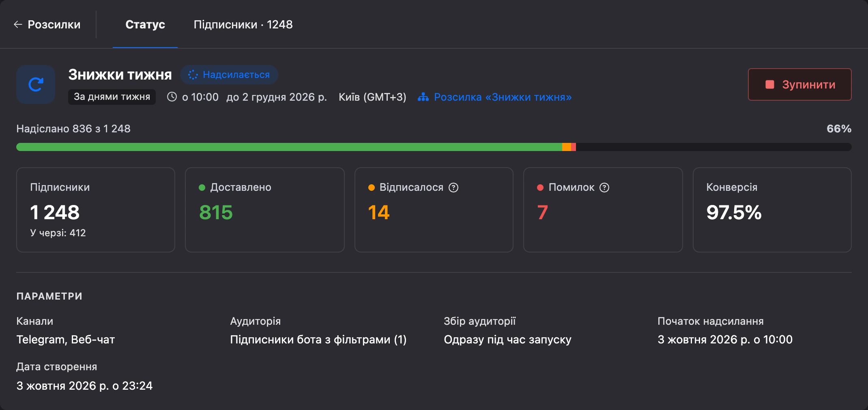
Task: Select the Підписники 1 248 card
Action: click(96, 210)
